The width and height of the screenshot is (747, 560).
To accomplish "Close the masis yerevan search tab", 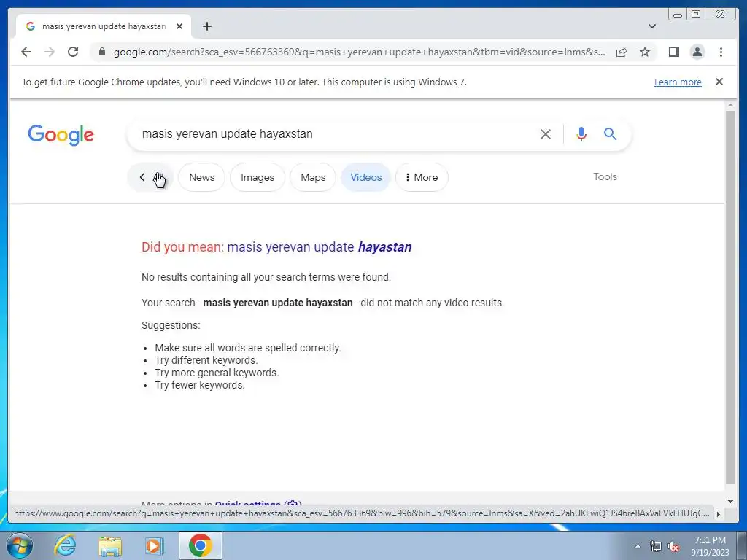I will [x=179, y=26].
